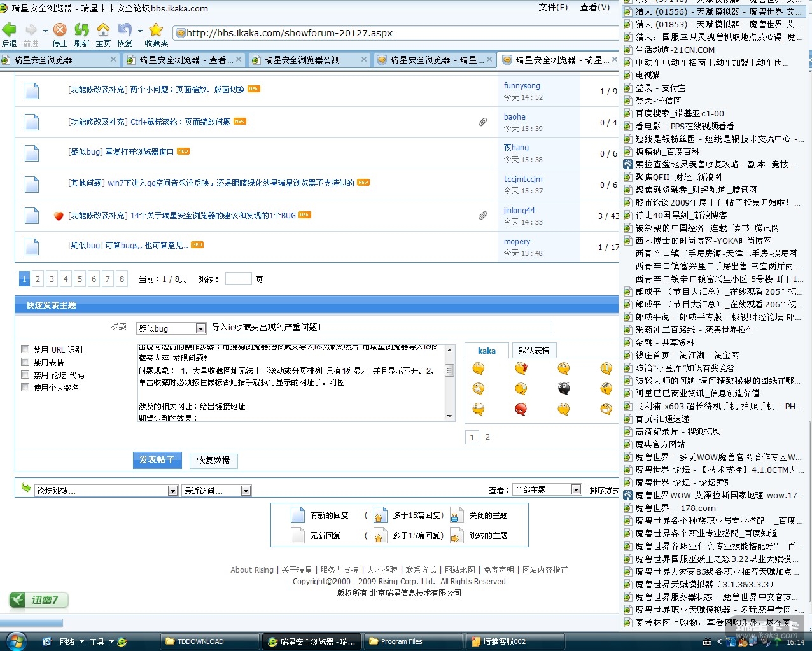Click the Restore (恢复) undo icon
Viewport: 812px width, 651px height.
click(125, 29)
